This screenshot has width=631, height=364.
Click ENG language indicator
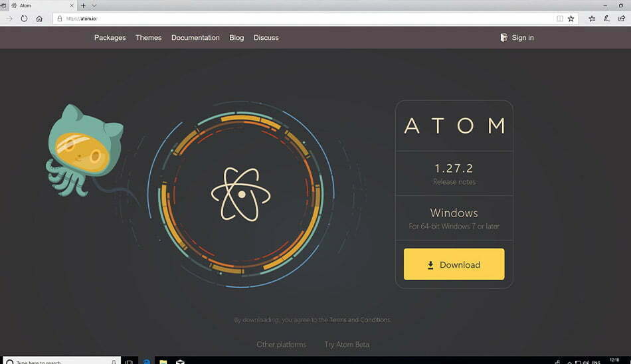point(596,362)
